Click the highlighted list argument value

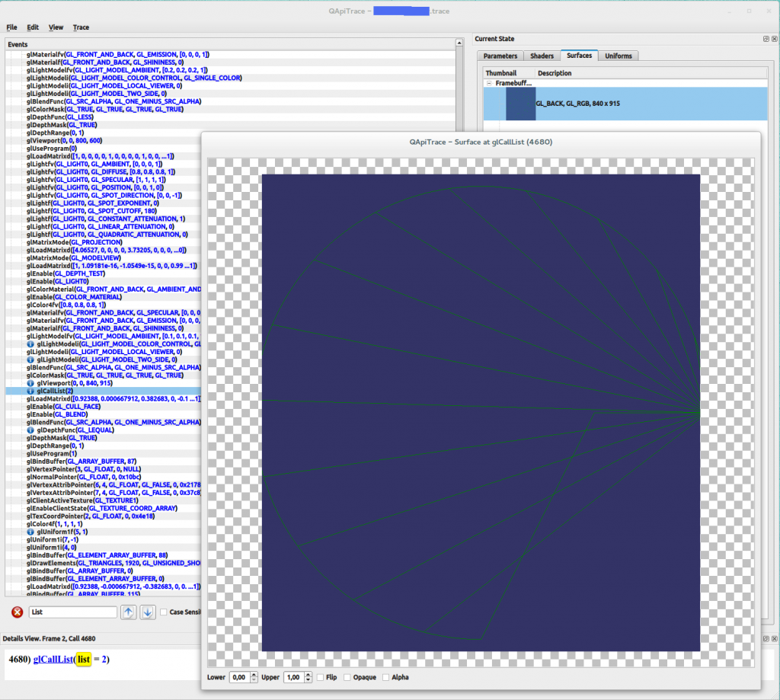pyautogui.click(x=82, y=659)
